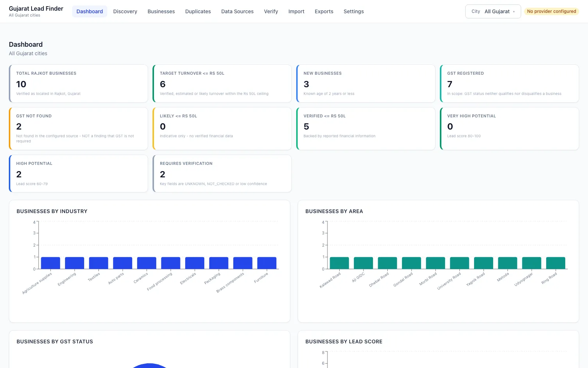This screenshot has width=588, height=368.
Task: Click the Textiles industry bar
Action: pos(98,263)
